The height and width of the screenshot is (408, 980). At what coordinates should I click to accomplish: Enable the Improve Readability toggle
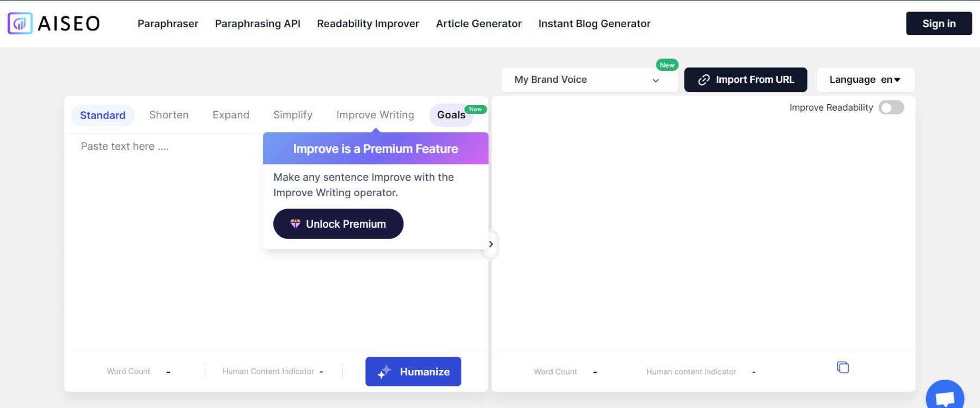point(891,107)
